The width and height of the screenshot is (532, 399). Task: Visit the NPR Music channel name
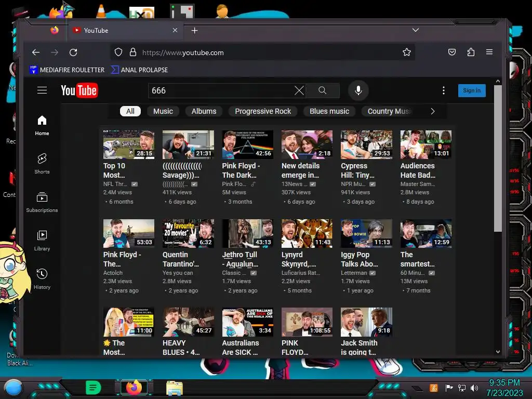353,184
